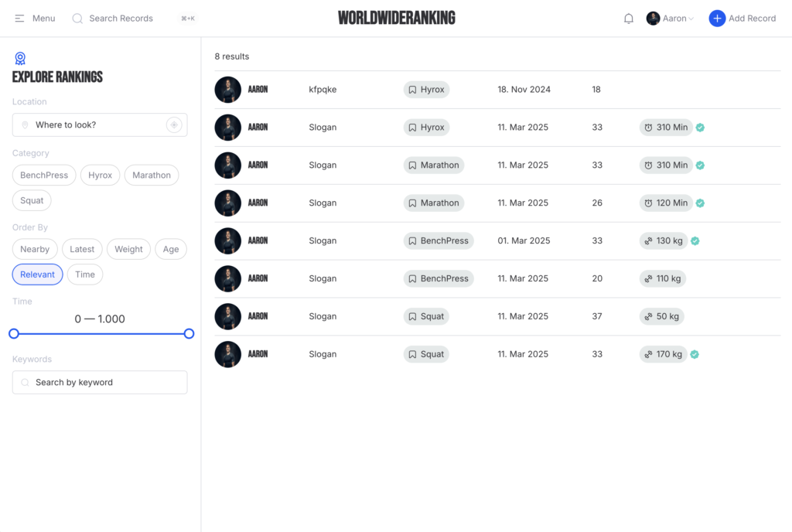Click the notification bell icon
This screenshot has width=792, height=532.
pyautogui.click(x=629, y=19)
